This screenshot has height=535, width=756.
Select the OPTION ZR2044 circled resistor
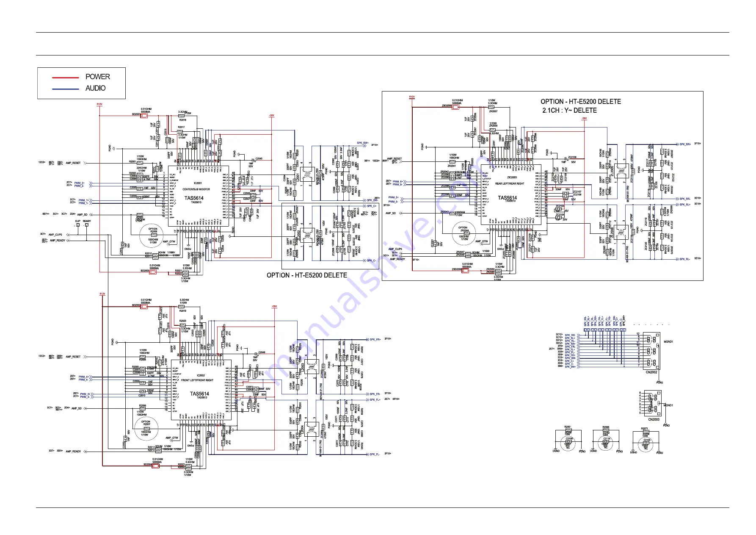(x=464, y=234)
